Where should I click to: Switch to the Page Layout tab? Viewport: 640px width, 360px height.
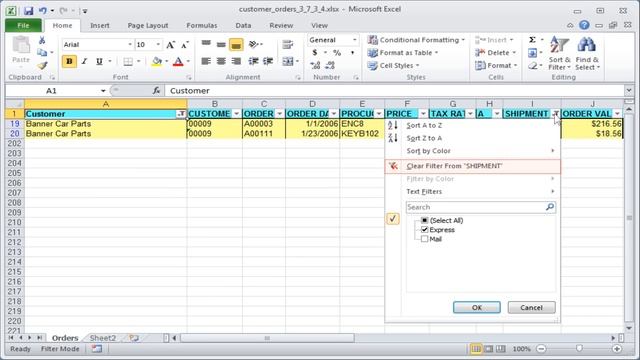(x=148, y=25)
